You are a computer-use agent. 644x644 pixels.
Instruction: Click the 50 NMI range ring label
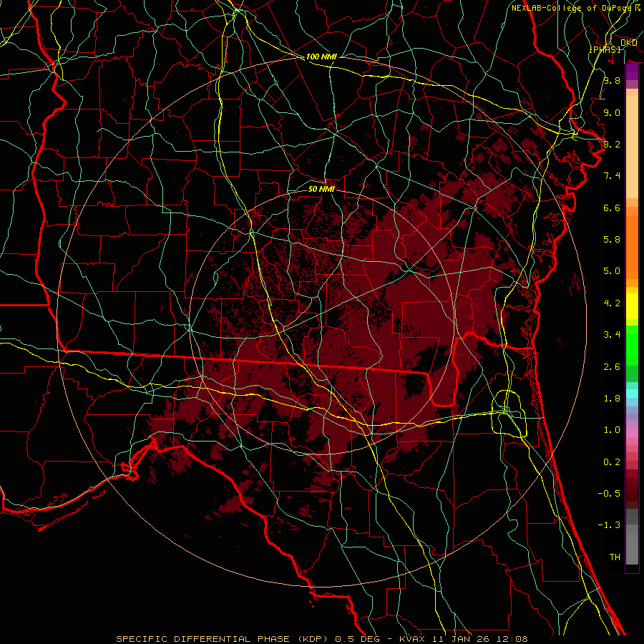pos(321,189)
